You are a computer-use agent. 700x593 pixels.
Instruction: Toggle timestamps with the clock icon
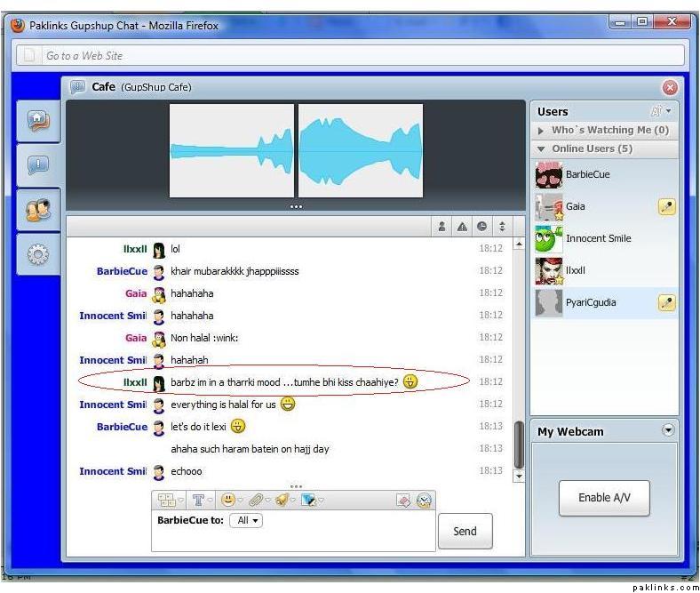(x=481, y=227)
